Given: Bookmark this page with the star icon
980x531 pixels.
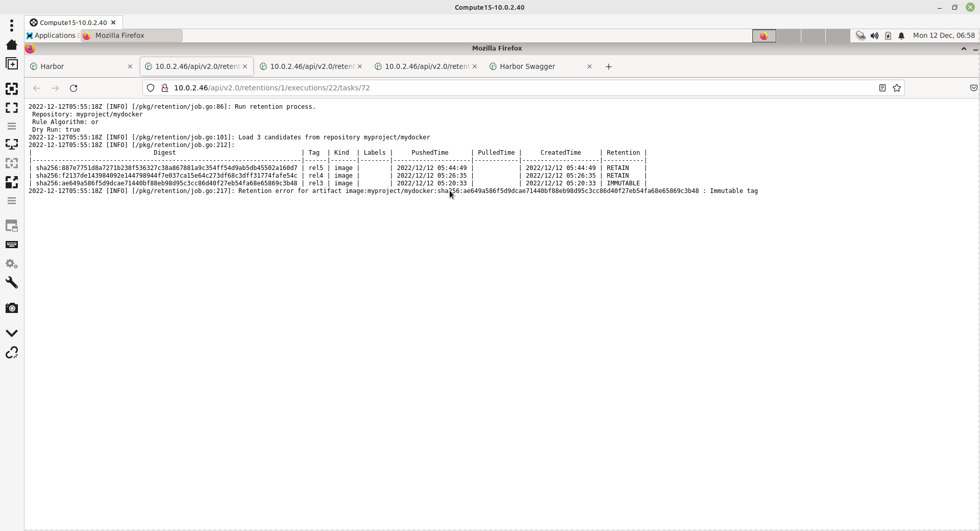Looking at the screenshot, I should point(897,88).
